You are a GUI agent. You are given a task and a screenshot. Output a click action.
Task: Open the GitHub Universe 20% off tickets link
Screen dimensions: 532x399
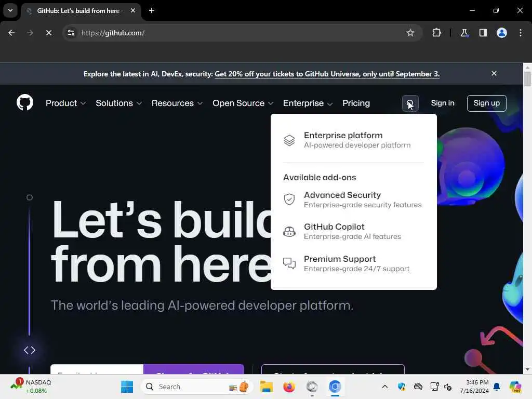pos(327,74)
